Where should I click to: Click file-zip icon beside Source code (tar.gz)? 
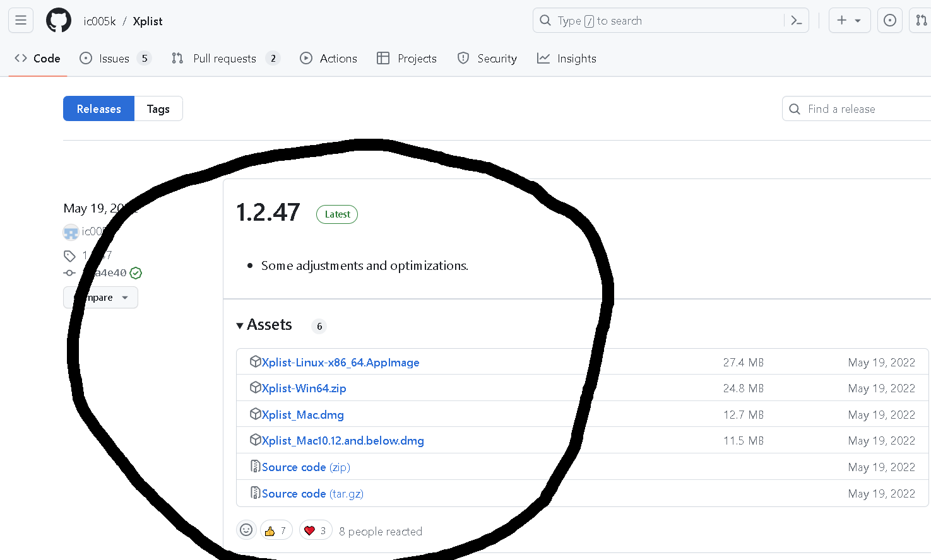(x=255, y=493)
